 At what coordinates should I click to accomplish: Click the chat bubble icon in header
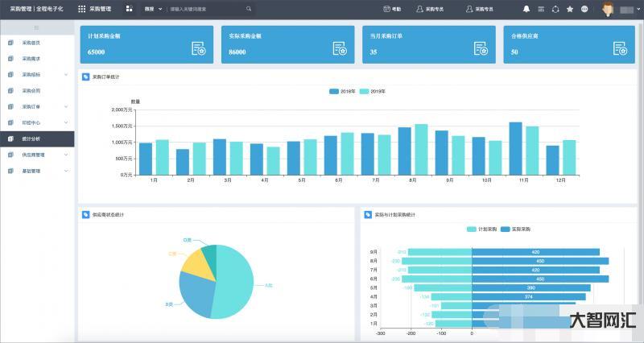(584, 9)
